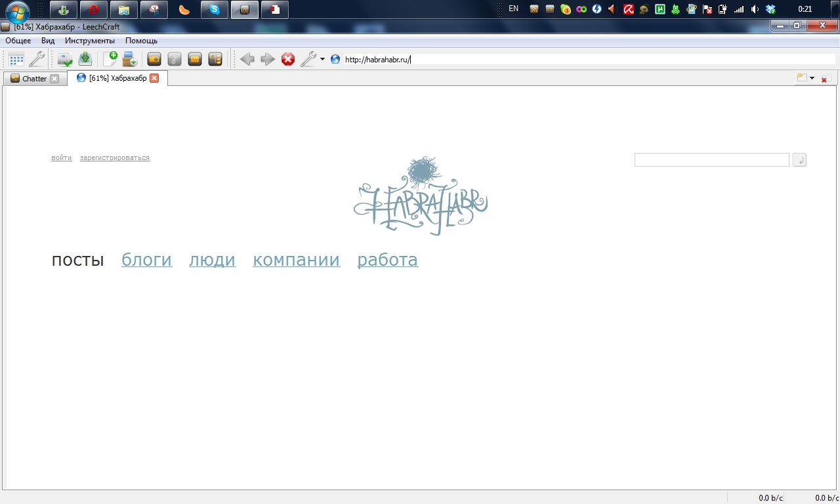Viewport: 840px width, 504px height.
Task: Go back with the left arrow button
Action: 247,59
